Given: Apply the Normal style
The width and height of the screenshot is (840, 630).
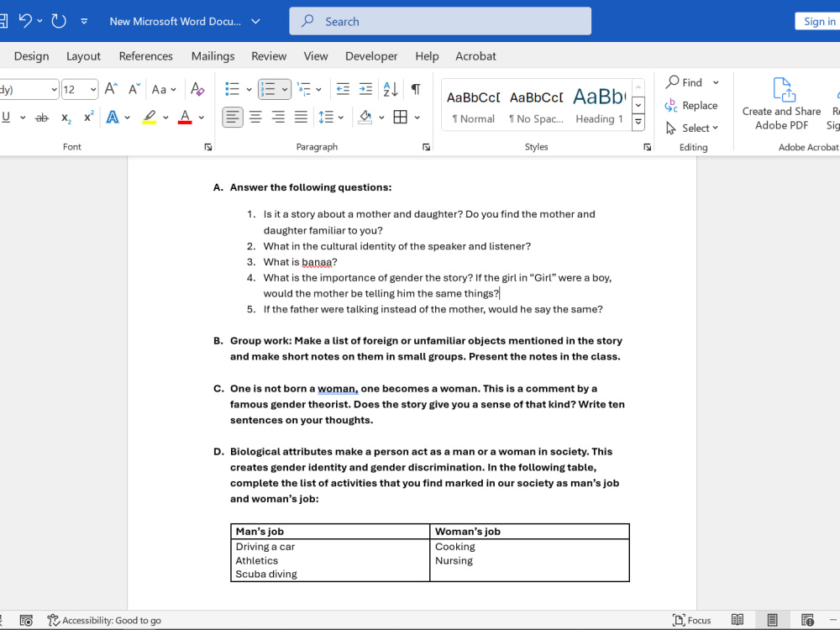Looking at the screenshot, I should click(474, 106).
